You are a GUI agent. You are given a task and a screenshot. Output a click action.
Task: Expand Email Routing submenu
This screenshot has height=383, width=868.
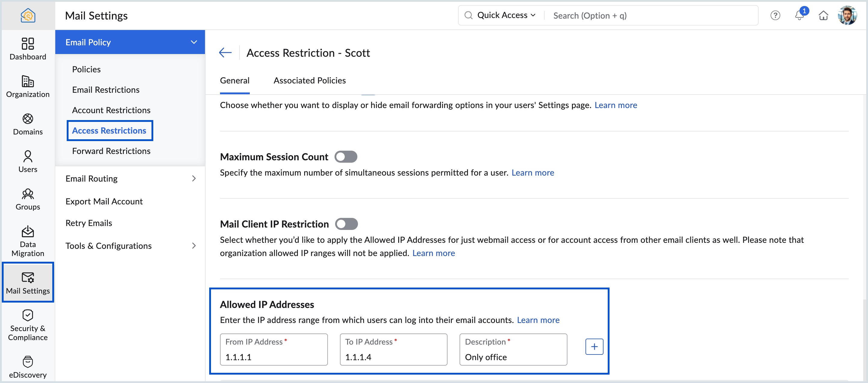click(x=194, y=179)
